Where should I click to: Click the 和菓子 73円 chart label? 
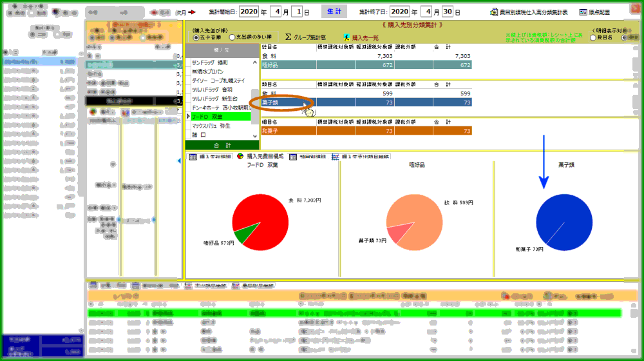tap(529, 249)
